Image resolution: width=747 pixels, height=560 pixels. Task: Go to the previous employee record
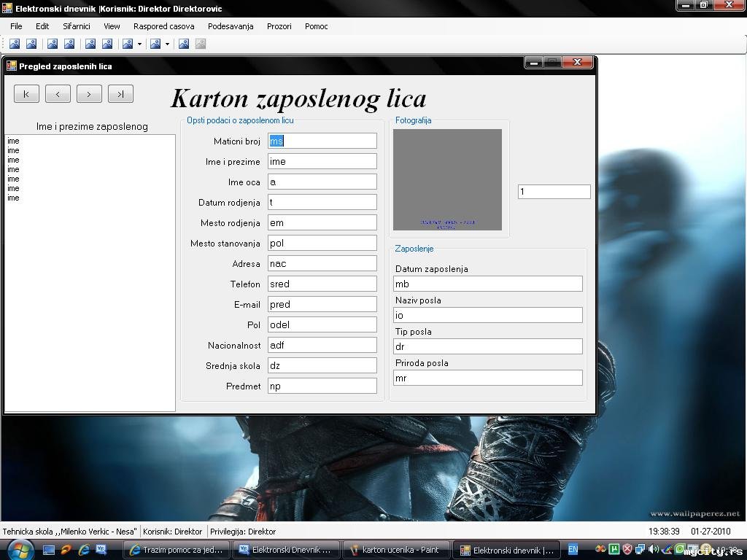pos(58,93)
